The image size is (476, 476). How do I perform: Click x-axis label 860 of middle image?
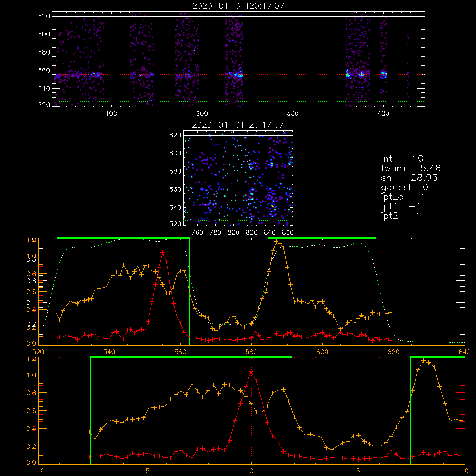tap(288, 233)
